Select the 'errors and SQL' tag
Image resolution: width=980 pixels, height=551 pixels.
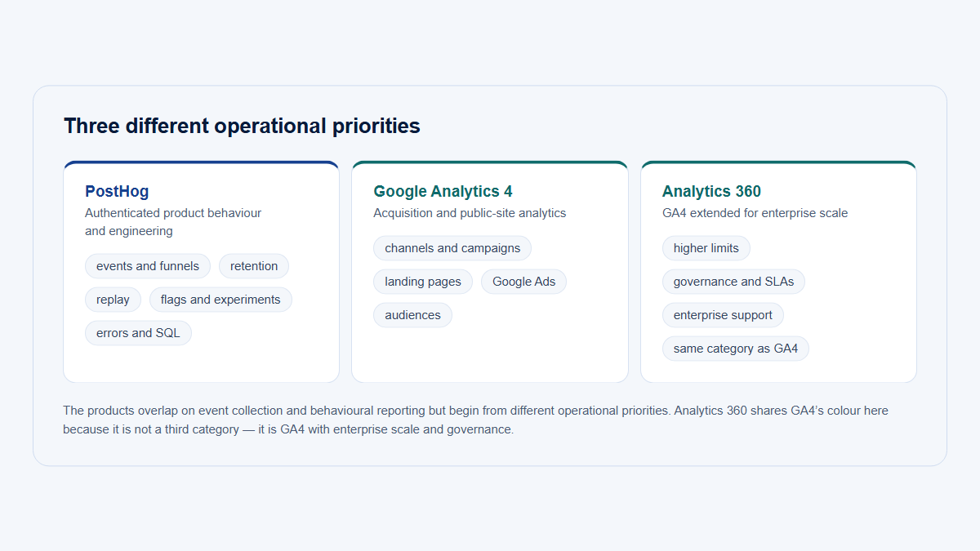point(138,333)
